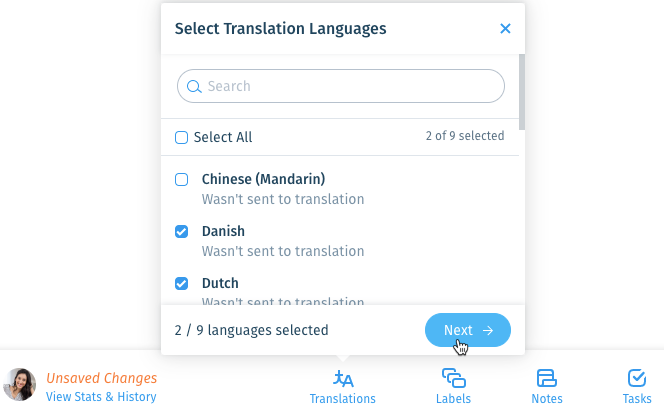Click the magnifier search icon

coord(194,86)
